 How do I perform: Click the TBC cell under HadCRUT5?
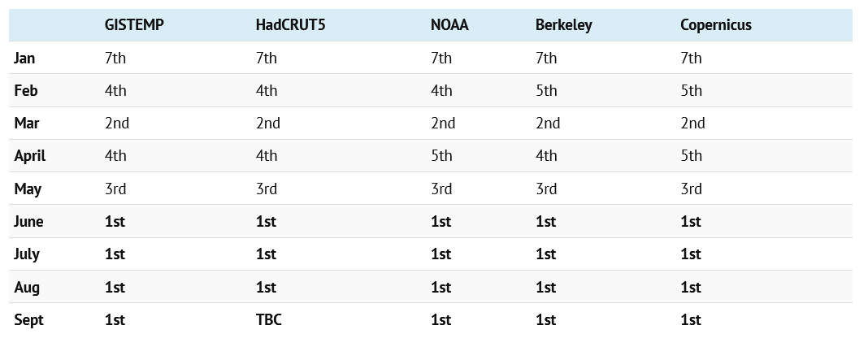[x=268, y=320]
